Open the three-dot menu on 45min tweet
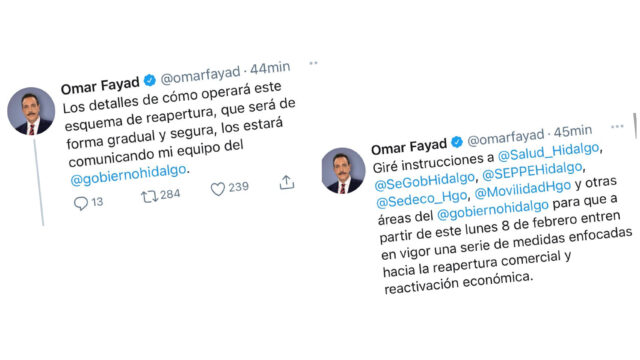 pyautogui.click(x=617, y=127)
